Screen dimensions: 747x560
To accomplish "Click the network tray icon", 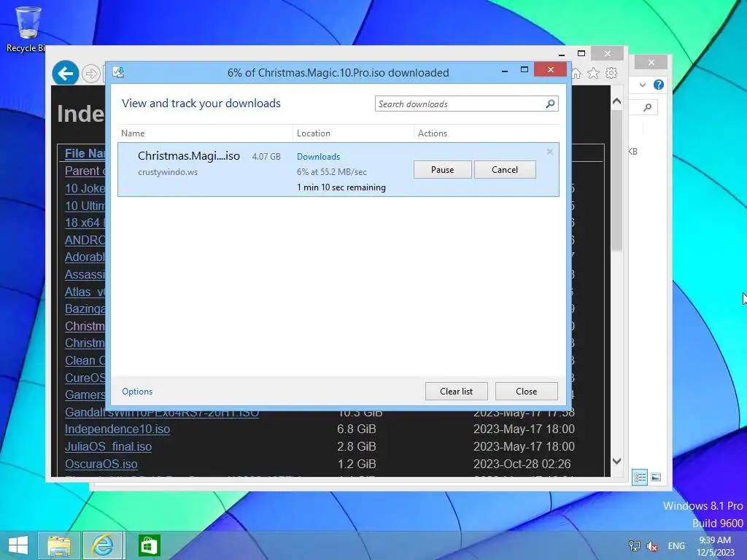I will 634,545.
